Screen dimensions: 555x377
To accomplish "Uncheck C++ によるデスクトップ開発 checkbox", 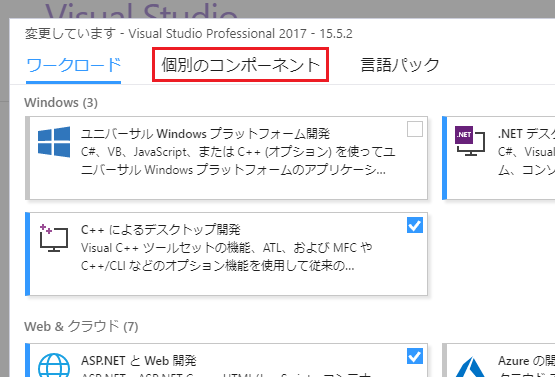I will tap(414, 225).
